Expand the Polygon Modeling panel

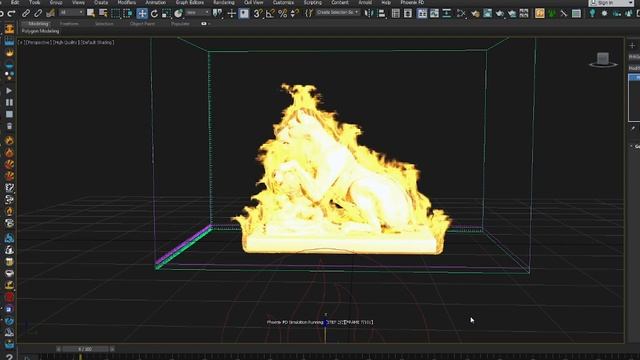click(40, 31)
